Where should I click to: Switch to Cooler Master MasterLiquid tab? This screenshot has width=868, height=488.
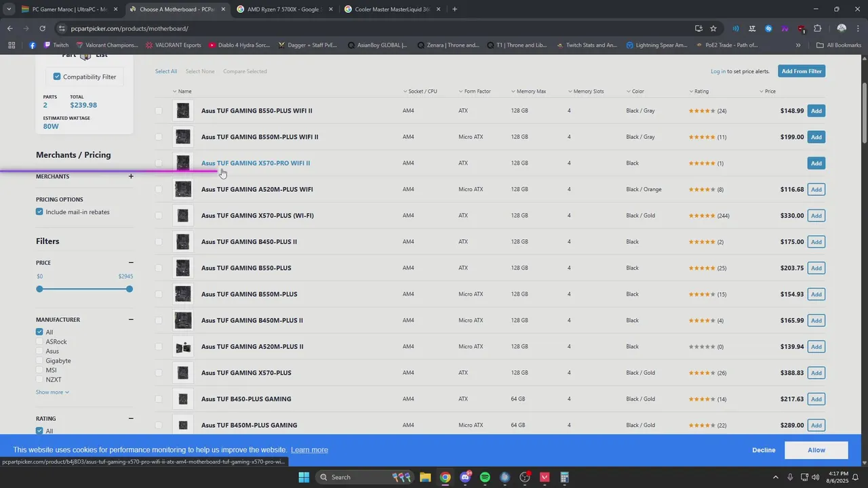[x=392, y=9]
